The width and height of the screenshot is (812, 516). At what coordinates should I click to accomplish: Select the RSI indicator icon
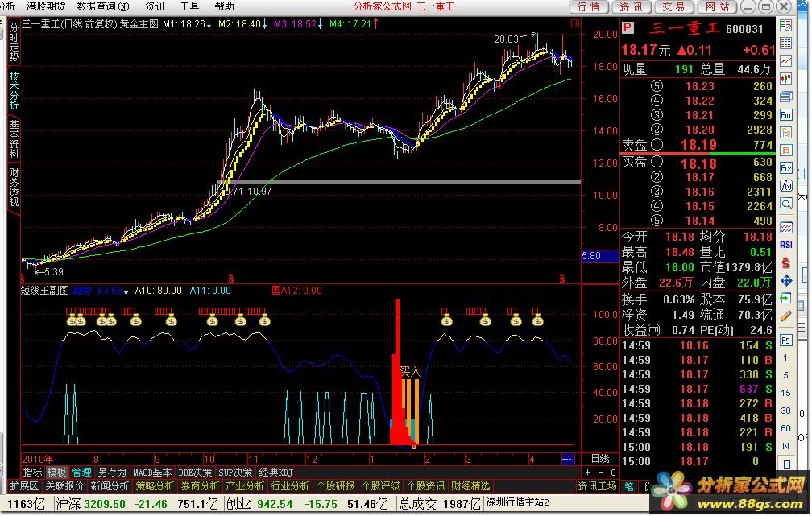pos(786,245)
